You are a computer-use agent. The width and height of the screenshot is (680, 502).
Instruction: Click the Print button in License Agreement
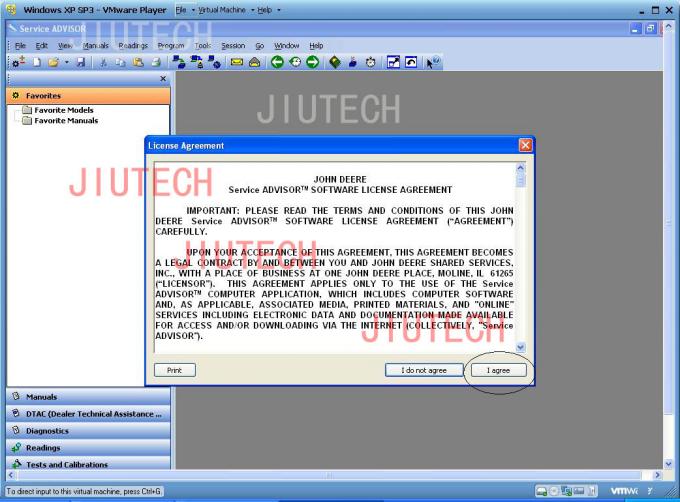pyautogui.click(x=175, y=370)
